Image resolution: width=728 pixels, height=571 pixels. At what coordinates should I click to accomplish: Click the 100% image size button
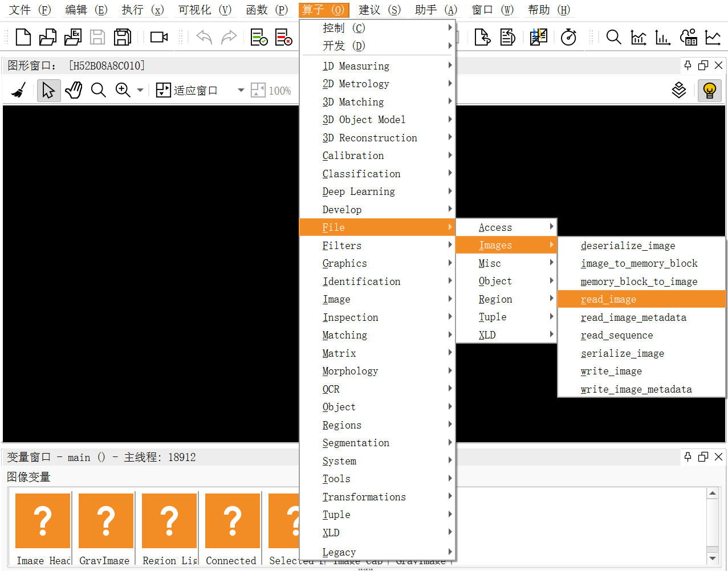tap(271, 90)
